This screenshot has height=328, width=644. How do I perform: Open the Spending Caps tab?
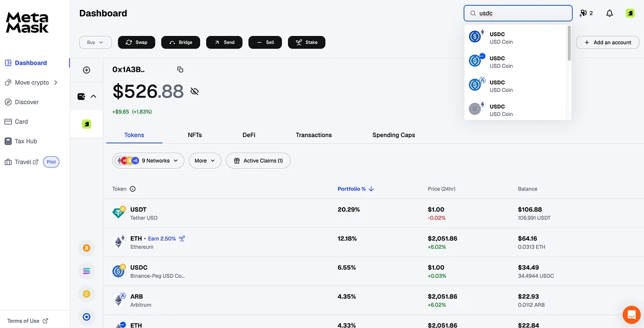click(394, 135)
